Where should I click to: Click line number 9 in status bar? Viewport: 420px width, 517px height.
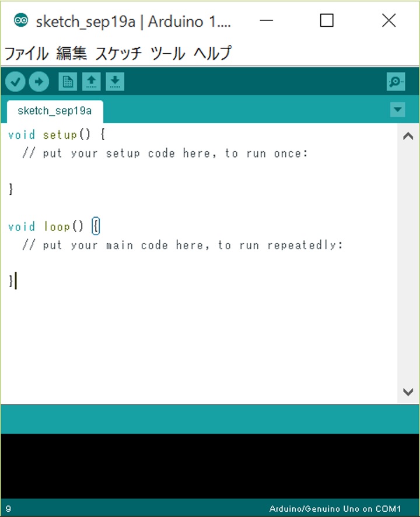tap(9, 509)
